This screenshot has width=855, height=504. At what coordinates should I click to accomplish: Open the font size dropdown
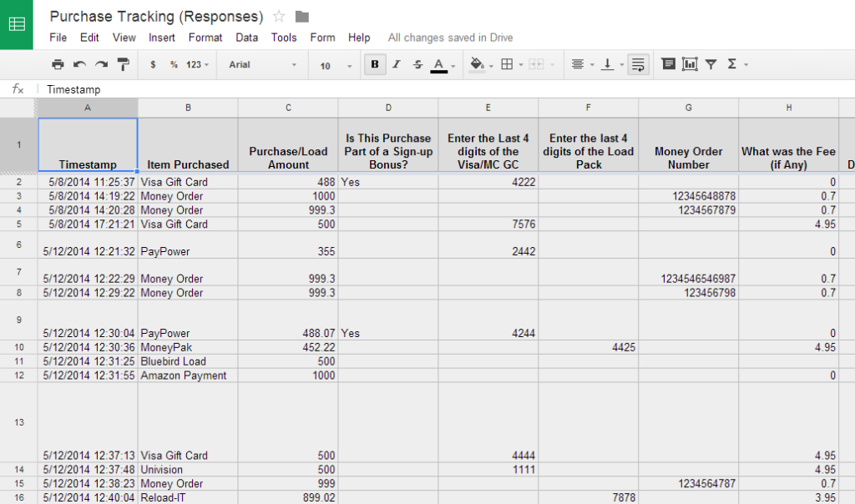[332, 64]
